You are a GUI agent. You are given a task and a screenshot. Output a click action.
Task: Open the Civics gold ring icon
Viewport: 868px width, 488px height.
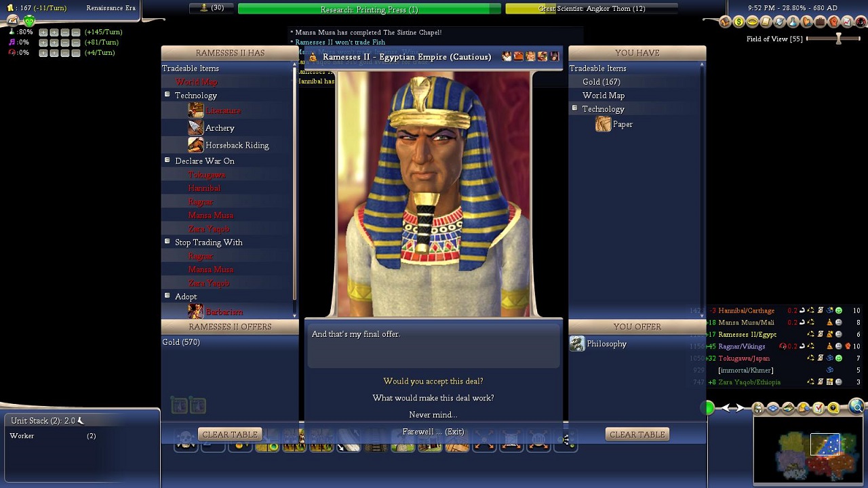752,22
